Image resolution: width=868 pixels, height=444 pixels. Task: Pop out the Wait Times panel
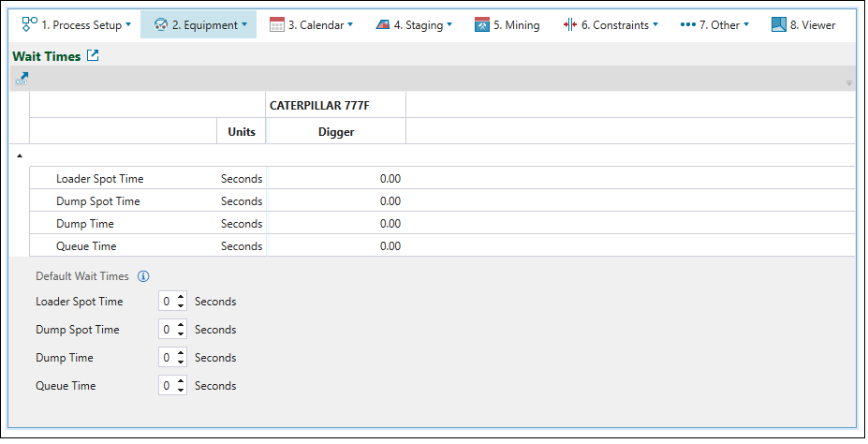click(x=93, y=56)
